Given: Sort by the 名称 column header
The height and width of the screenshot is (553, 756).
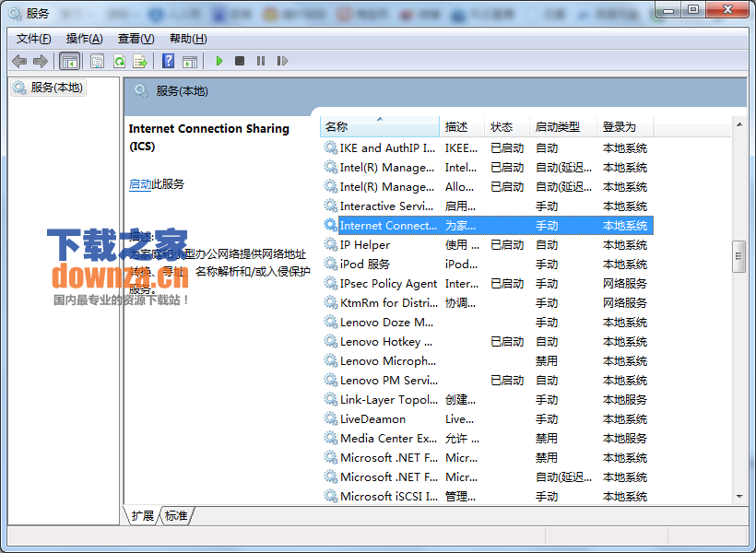Looking at the screenshot, I should [x=380, y=127].
